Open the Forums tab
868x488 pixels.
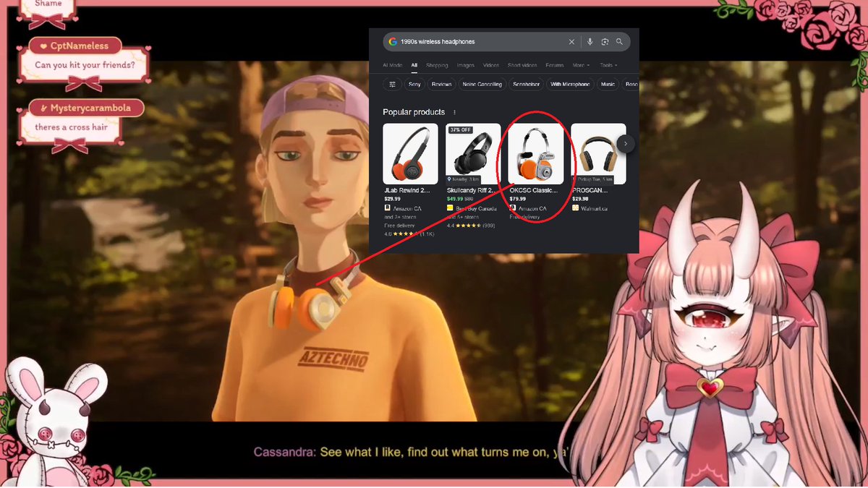pyautogui.click(x=555, y=65)
